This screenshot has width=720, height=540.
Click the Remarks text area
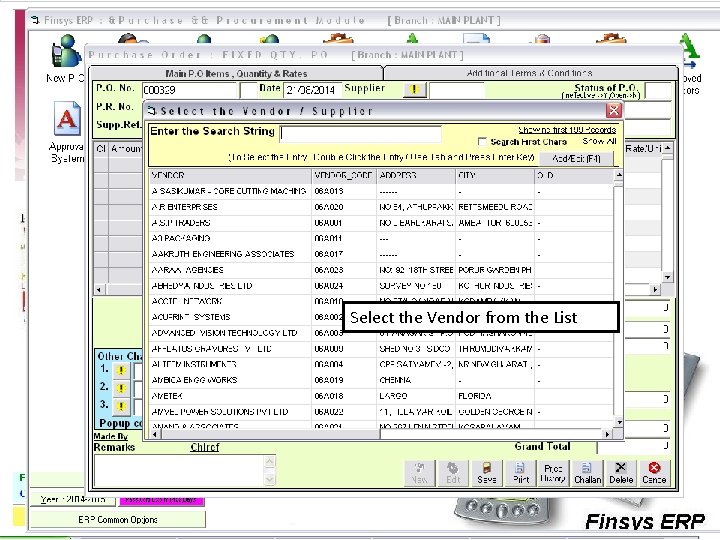point(179,471)
